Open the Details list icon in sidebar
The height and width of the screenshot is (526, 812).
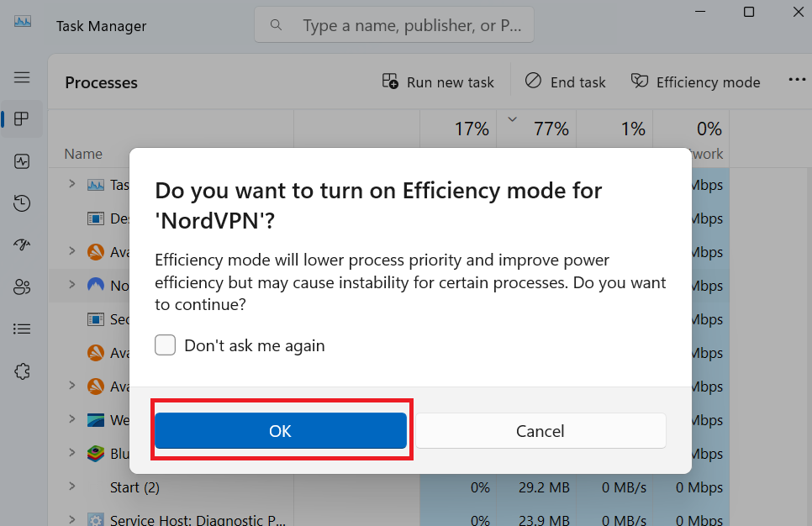coord(22,329)
